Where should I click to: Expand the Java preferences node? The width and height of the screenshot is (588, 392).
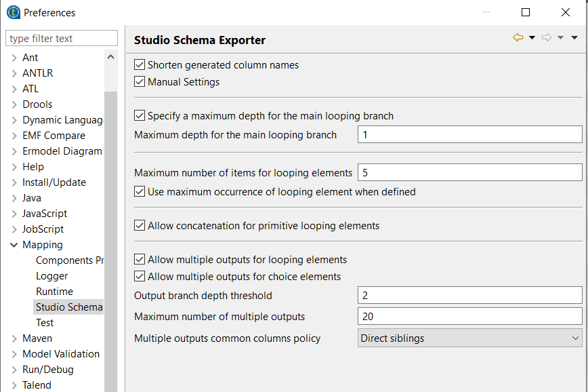coord(14,198)
